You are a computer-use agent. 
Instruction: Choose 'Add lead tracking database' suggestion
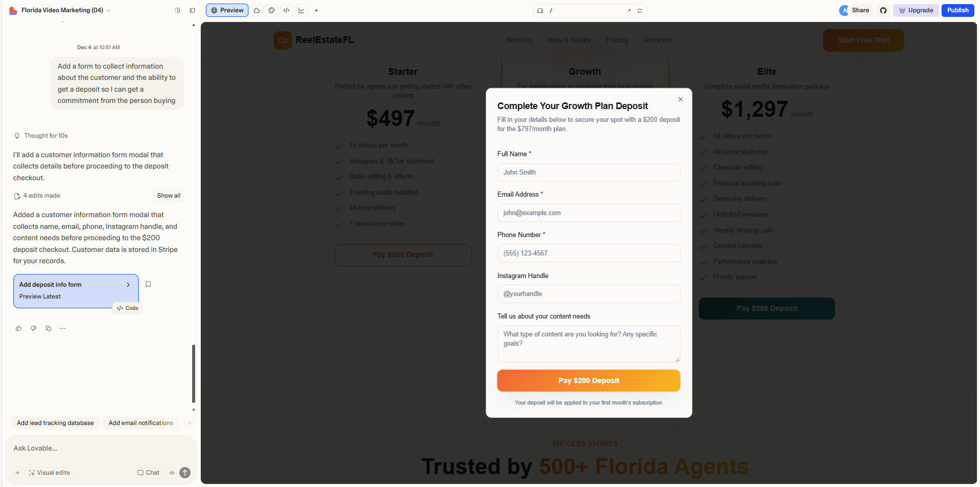pos(55,423)
